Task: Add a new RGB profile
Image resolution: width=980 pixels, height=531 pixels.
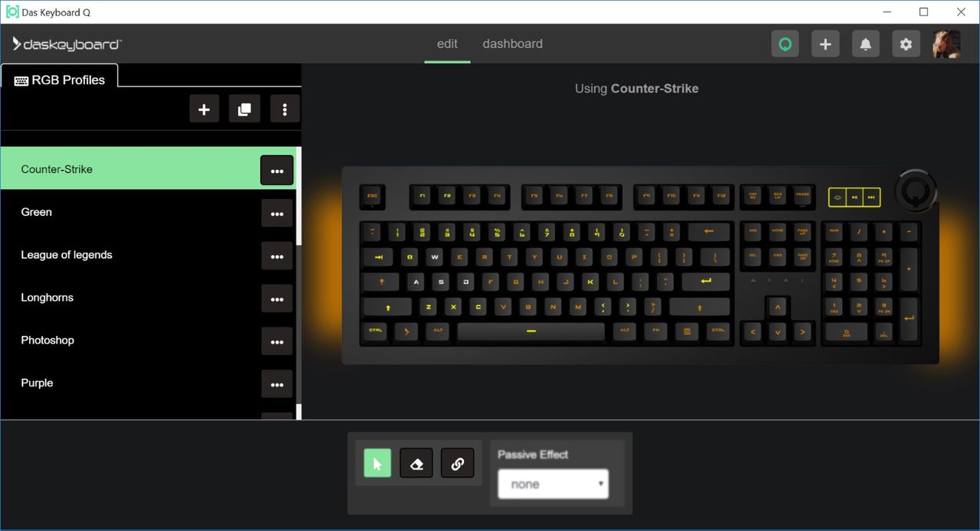Action: [x=204, y=109]
